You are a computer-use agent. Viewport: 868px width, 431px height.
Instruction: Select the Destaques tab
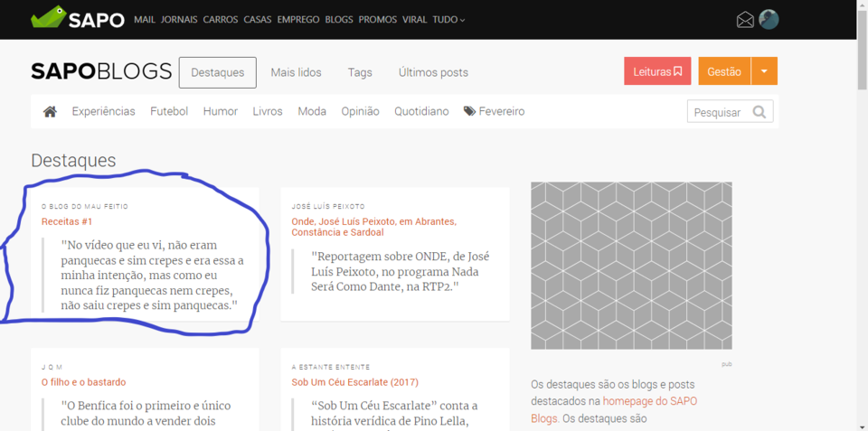click(x=218, y=72)
